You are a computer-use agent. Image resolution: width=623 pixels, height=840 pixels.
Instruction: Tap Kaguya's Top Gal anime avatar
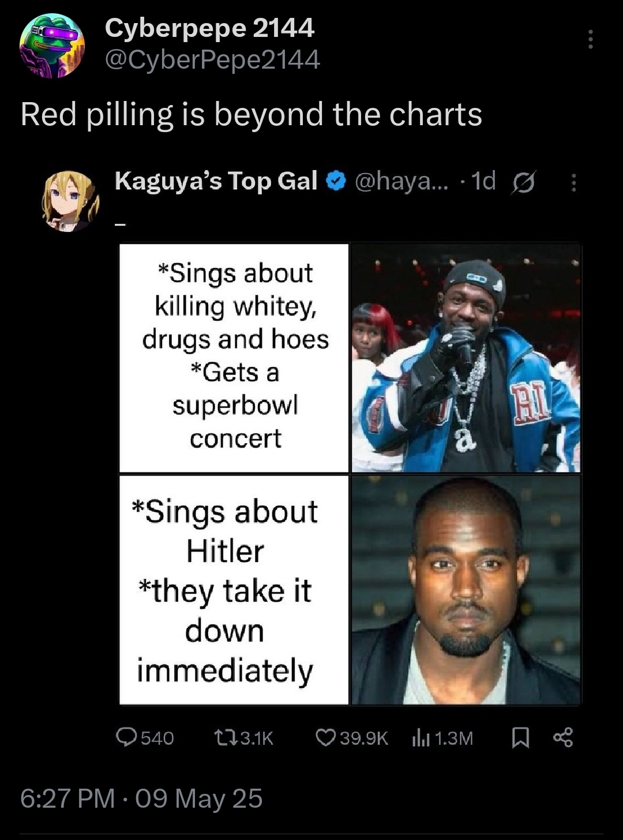[x=71, y=200]
